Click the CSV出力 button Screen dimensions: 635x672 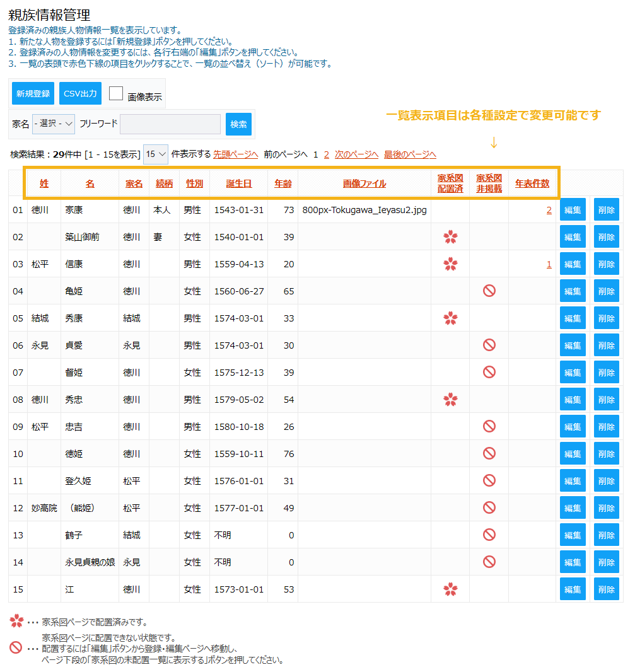(80, 93)
